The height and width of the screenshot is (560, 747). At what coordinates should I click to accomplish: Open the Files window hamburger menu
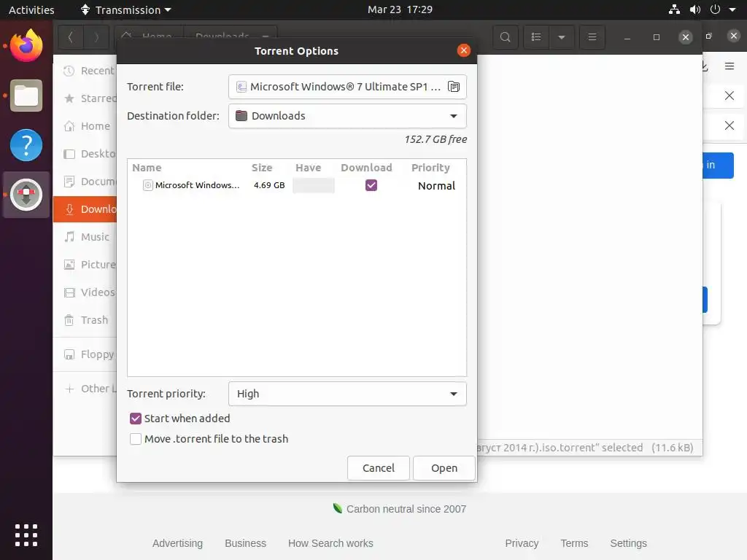coord(592,37)
